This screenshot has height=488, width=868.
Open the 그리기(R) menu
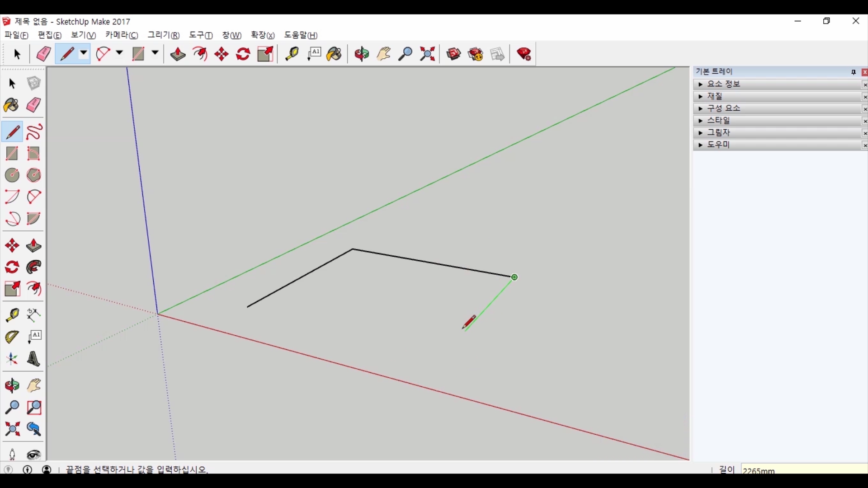[163, 35]
